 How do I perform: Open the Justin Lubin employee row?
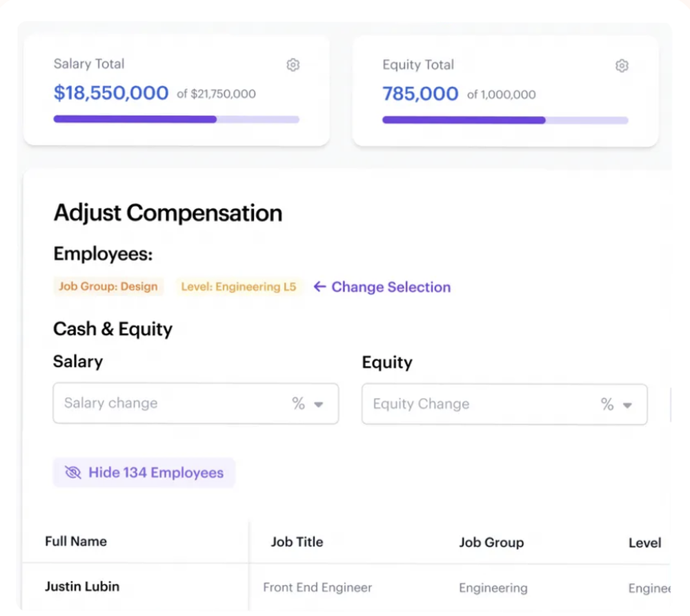tap(346, 587)
